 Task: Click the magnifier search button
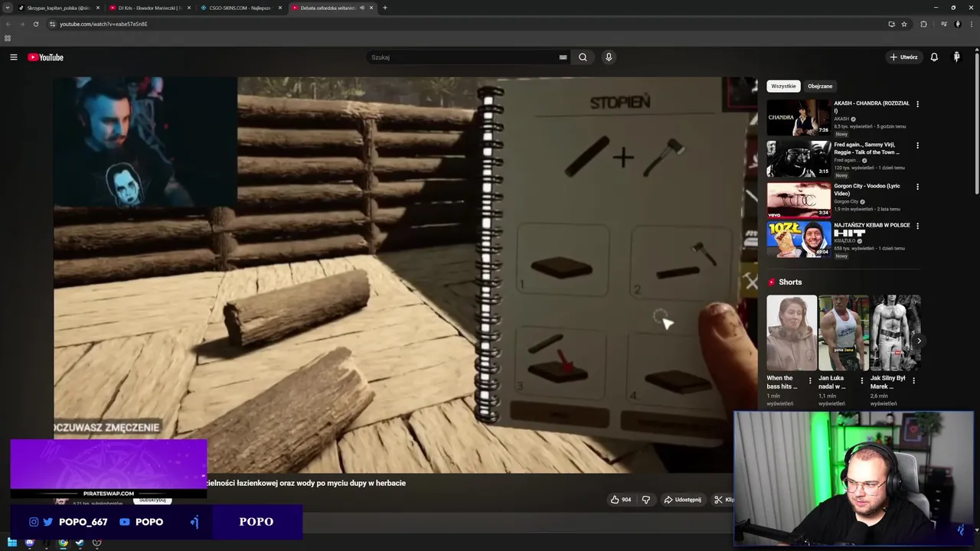click(583, 57)
